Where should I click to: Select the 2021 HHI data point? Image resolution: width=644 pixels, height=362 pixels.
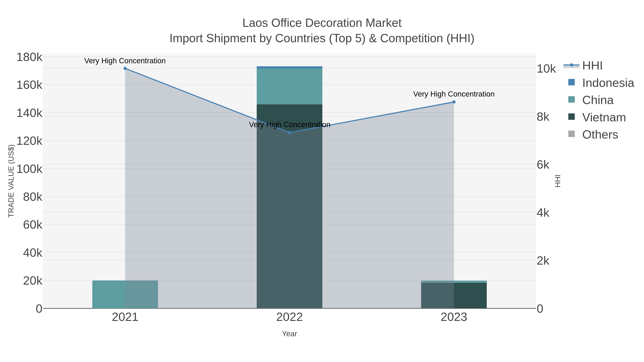[x=125, y=68]
